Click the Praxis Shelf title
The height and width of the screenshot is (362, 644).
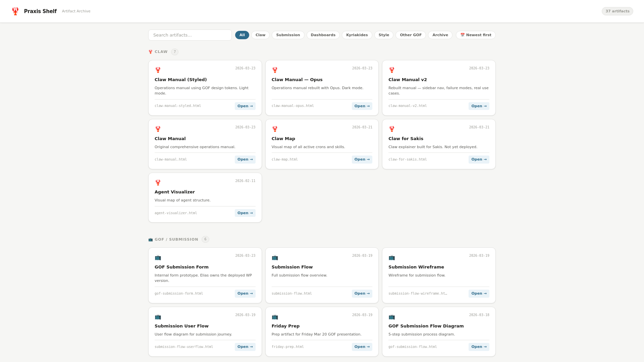(40, 11)
